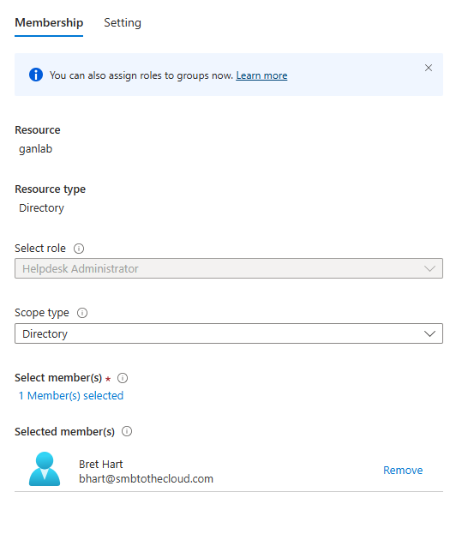Image resolution: width=468 pixels, height=555 pixels.
Task: Click Bret Hart's user avatar icon
Action: click(x=44, y=469)
